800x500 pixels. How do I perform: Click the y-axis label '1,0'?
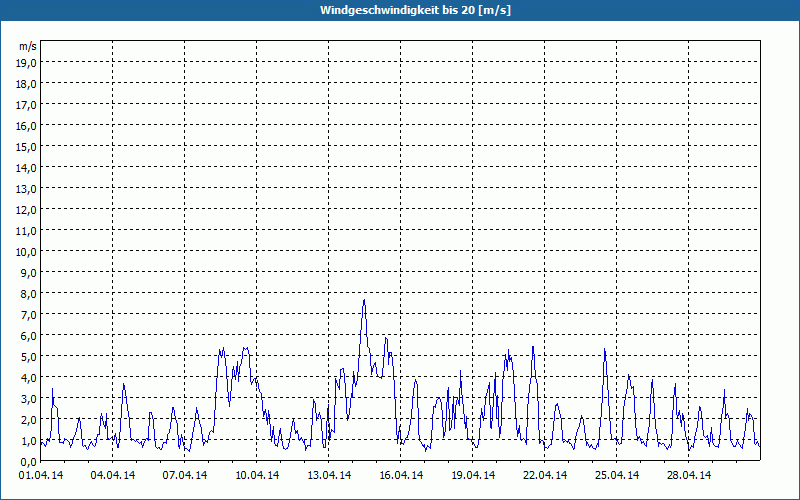tap(29, 441)
